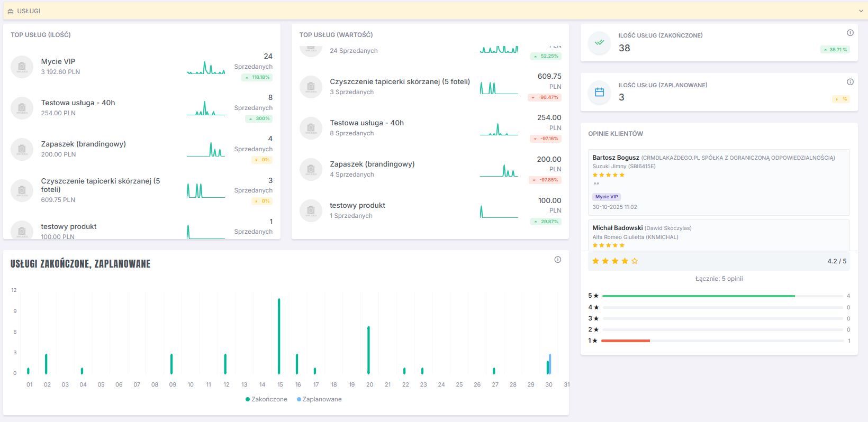Click the tallest chart bar on day 15
The image size is (868, 422).
click(x=279, y=336)
